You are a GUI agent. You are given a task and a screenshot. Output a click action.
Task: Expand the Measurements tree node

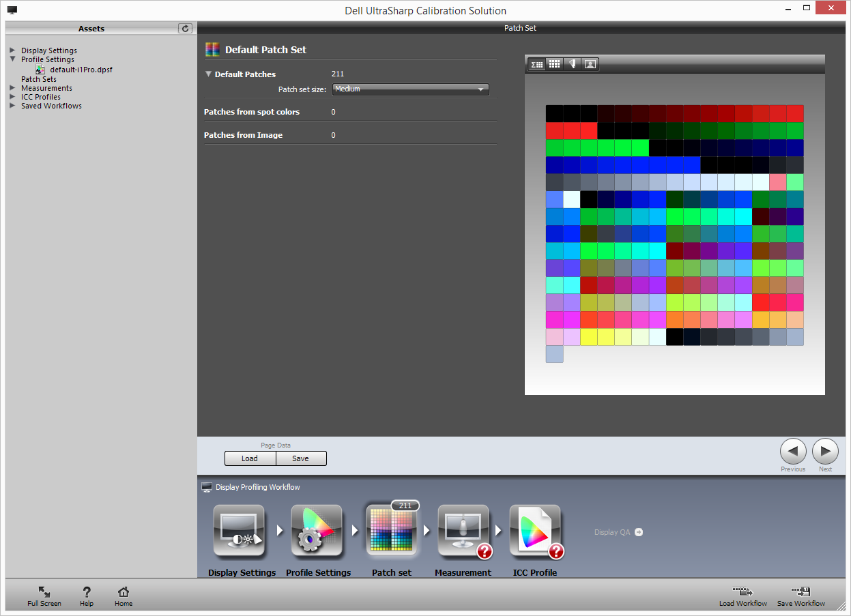tap(12, 88)
